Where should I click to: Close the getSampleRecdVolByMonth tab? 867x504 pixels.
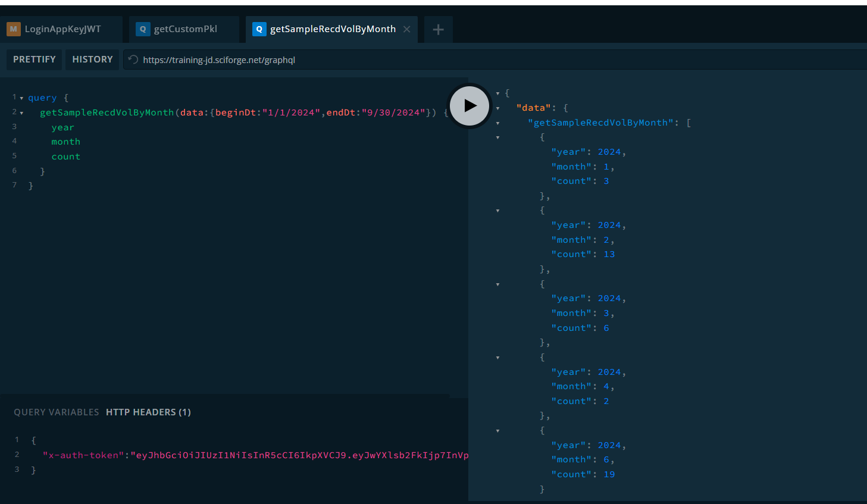tap(407, 29)
